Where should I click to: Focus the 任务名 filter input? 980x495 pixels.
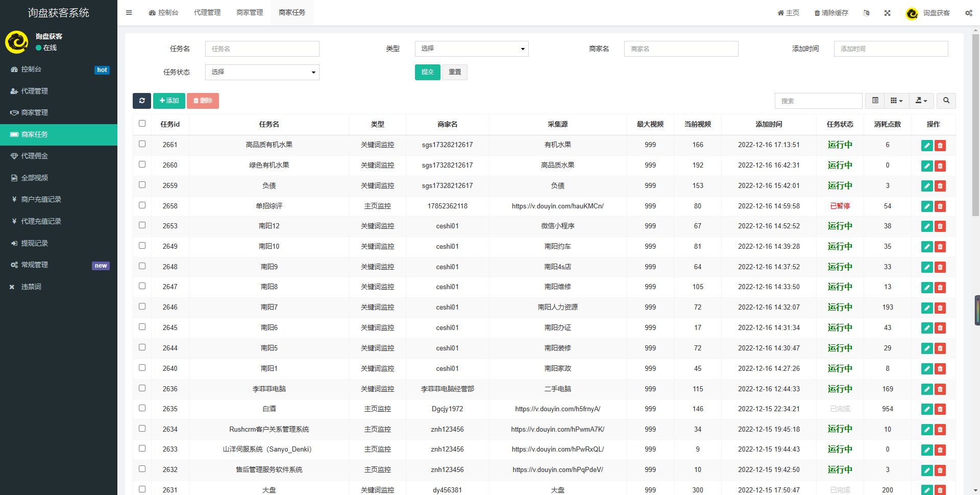[x=262, y=49]
